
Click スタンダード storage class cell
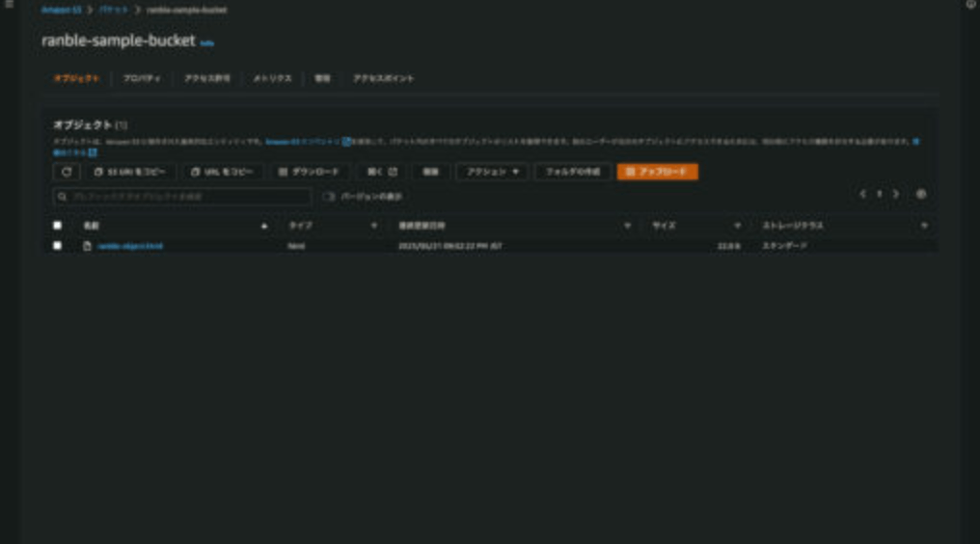pos(784,246)
